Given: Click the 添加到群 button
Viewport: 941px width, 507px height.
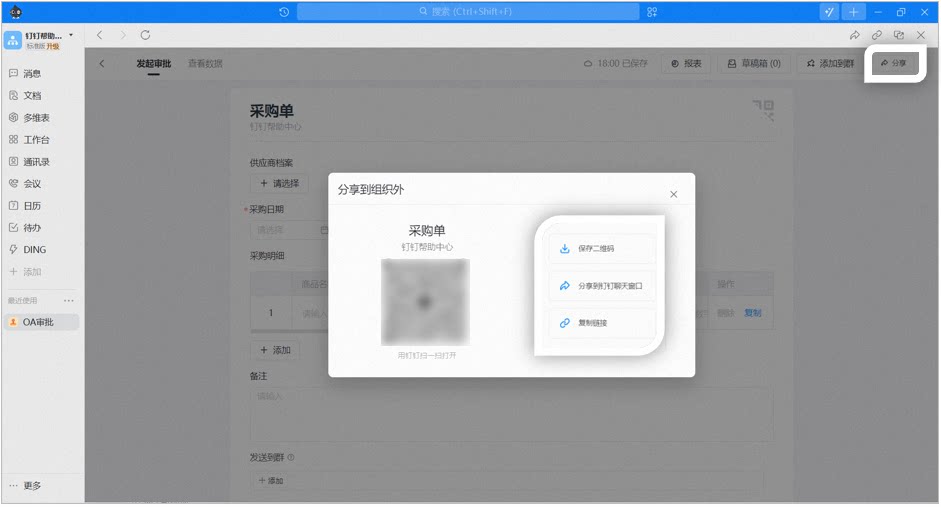Looking at the screenshot, I should point(830,64).
